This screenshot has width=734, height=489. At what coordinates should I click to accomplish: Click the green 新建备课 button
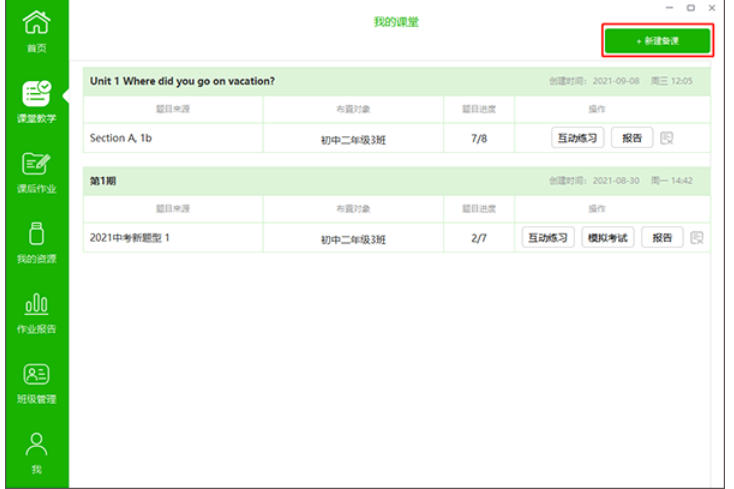pos(657,41)
